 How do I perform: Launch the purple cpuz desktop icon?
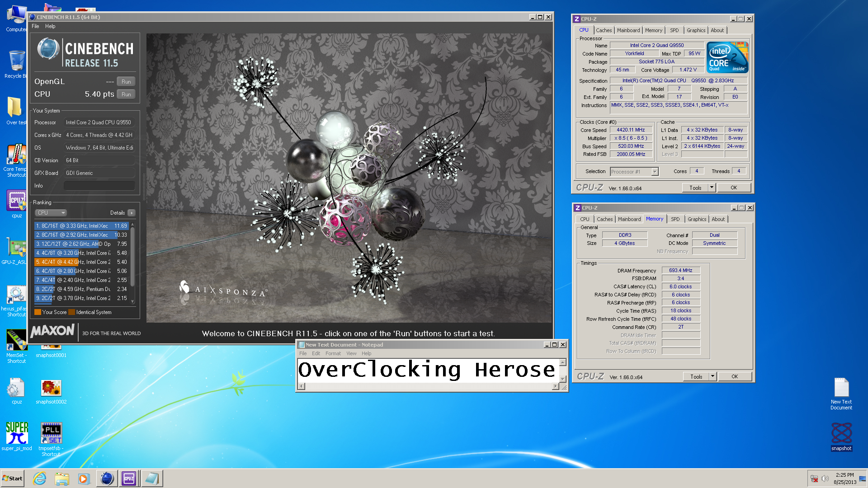tap(16, 204)
